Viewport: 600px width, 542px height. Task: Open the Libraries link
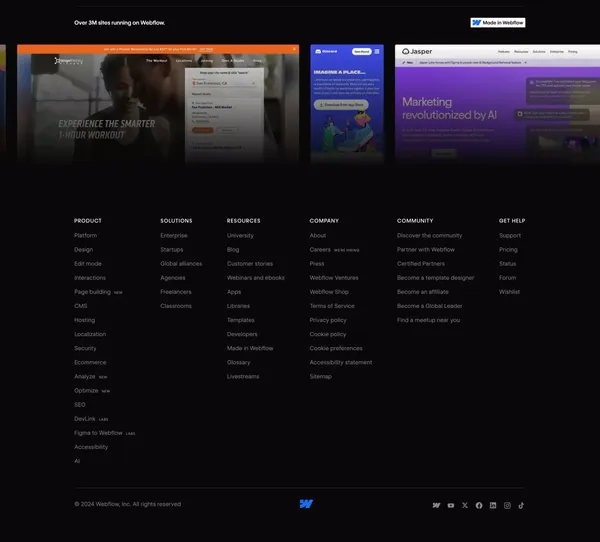[x=238, y=306]
